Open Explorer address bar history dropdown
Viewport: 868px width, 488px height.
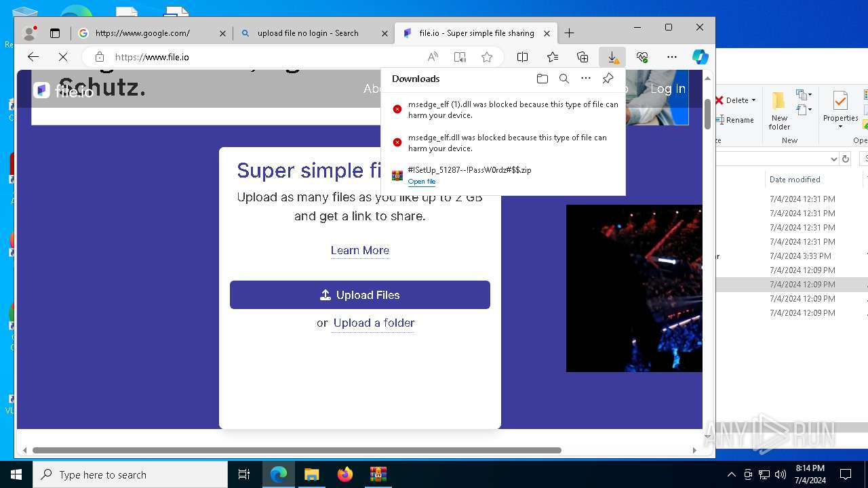click(833, 159)
